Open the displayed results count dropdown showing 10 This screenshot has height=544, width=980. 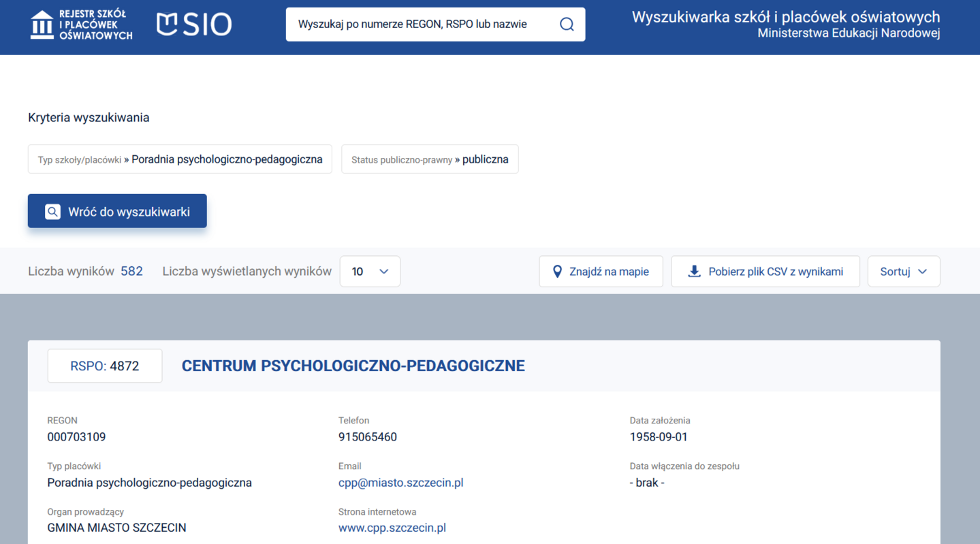coord(370,272)
